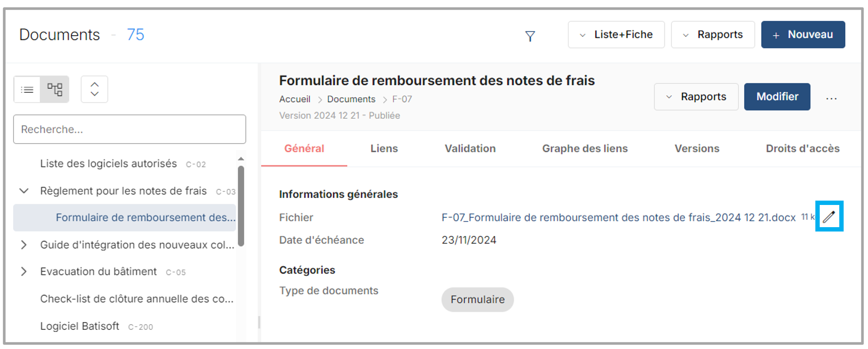Create a document with the Nouveau button
Viewport: 868px width, 349px height.
click(x=803, y=35)
